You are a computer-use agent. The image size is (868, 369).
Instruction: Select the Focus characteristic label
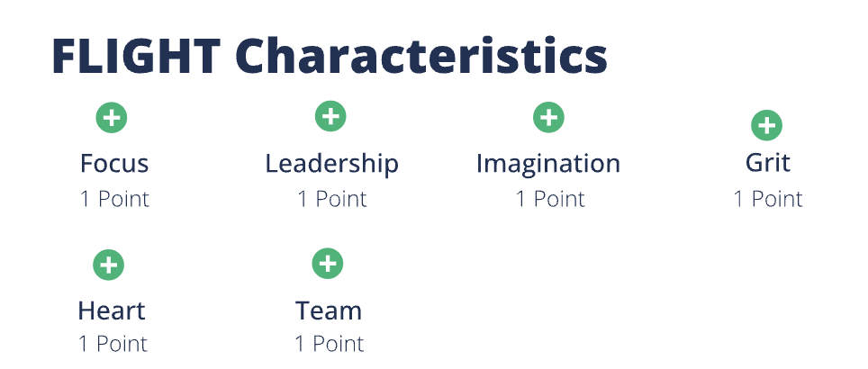[114, 164]
